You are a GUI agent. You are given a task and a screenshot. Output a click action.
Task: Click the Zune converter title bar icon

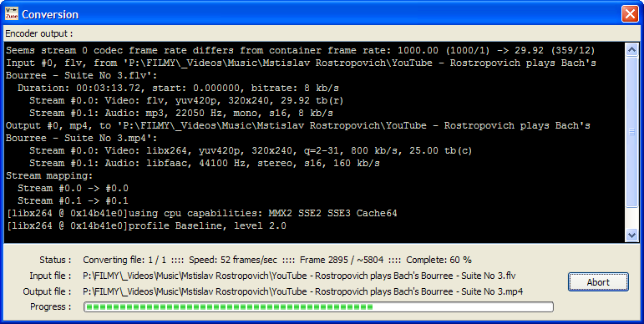pyautogui.click(x=12, y=13)
